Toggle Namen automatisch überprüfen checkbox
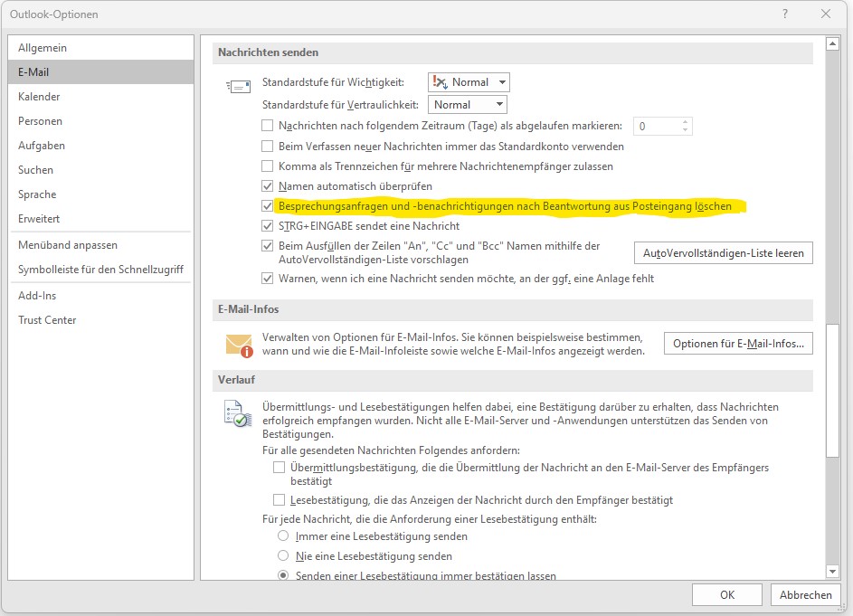This screenshot has width=853, height=616. (x=267, y=186)
